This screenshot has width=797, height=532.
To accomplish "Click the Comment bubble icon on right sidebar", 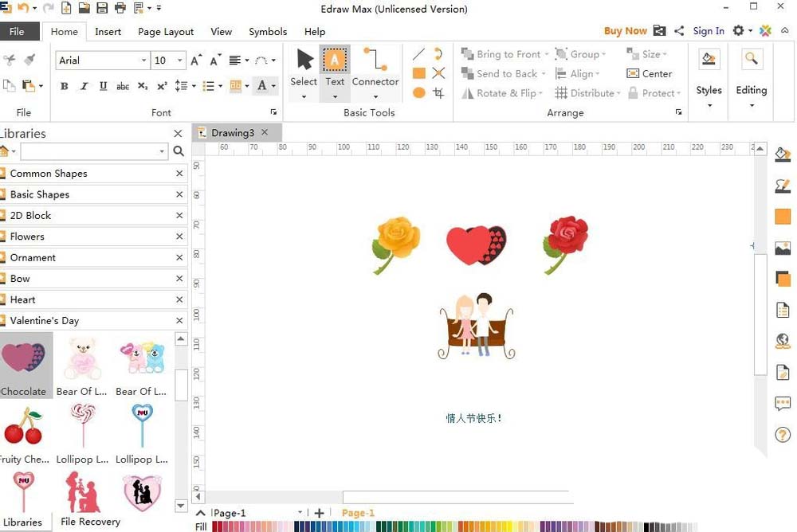I will 782,403.
